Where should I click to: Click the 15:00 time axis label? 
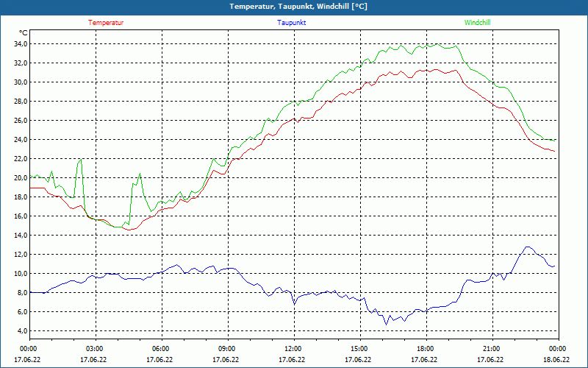tap(360, 349)
